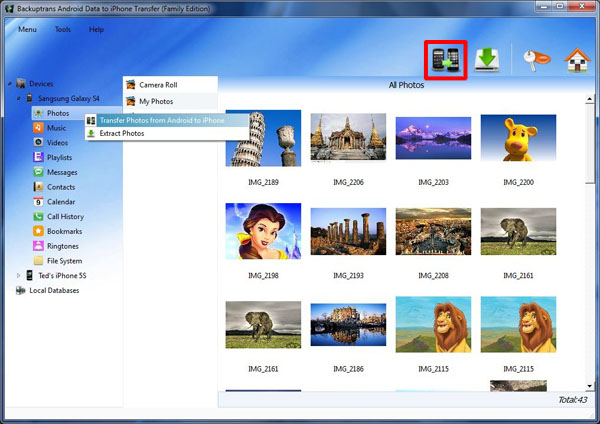
Task: Click the Samsung Galaxy S4 phone icon
Action: tap(29, 98)
